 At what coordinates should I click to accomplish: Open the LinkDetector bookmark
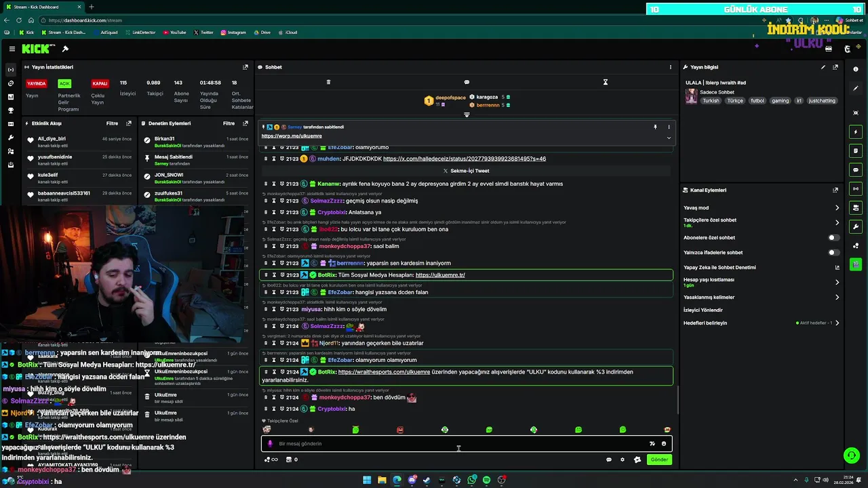140,33
